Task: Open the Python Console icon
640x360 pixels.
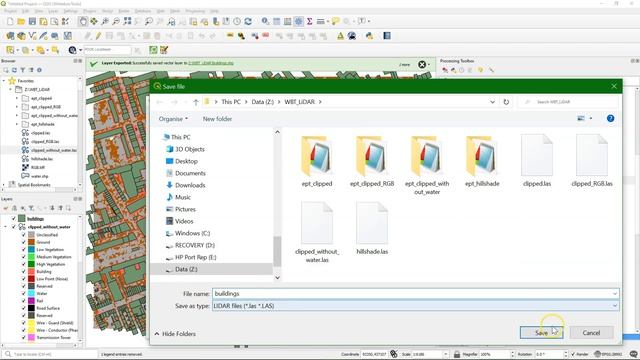Action: pyautogui.click(x=369, y=36)
